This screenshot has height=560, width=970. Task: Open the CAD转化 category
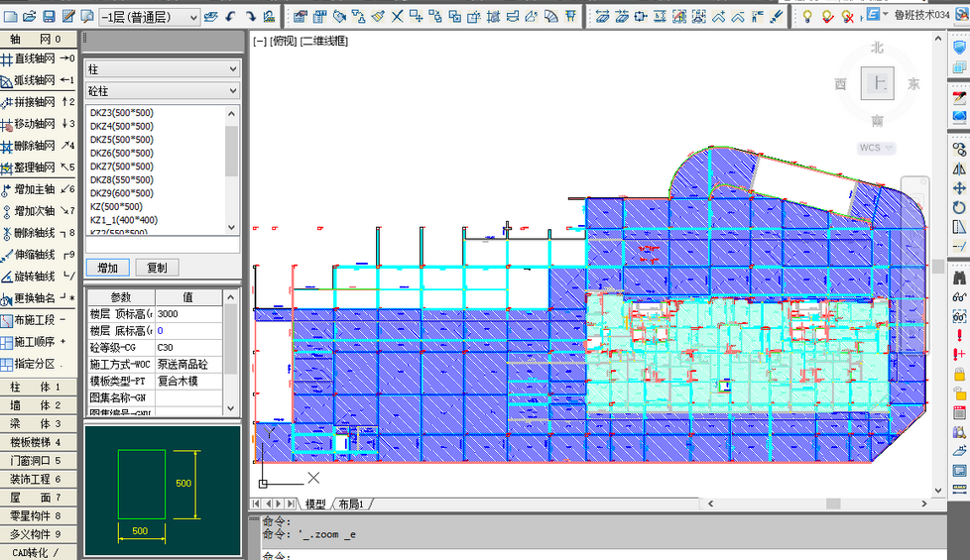coord(39,553)
